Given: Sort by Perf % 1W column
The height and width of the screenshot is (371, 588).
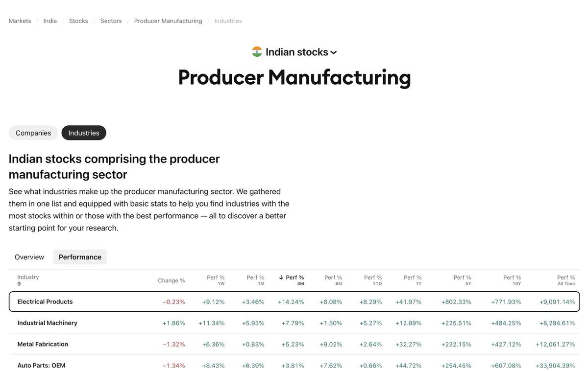Looking at the screenshot, I should [216, 280].
